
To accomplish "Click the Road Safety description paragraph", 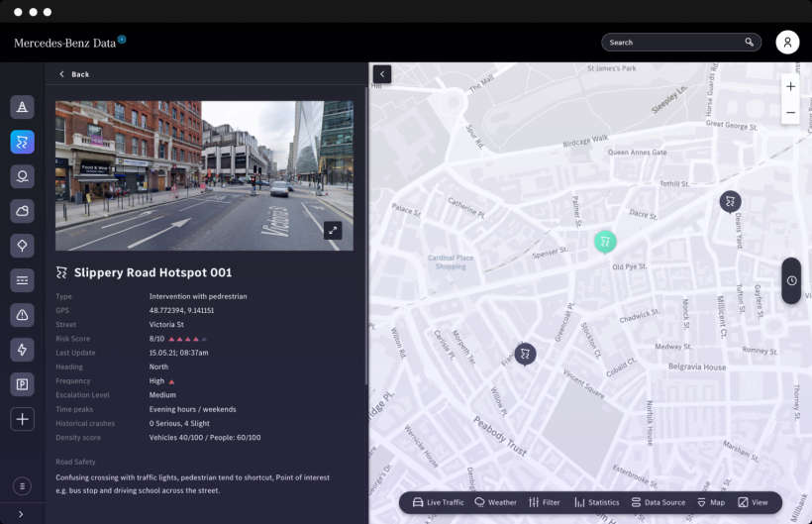I will tap(193, 484).
